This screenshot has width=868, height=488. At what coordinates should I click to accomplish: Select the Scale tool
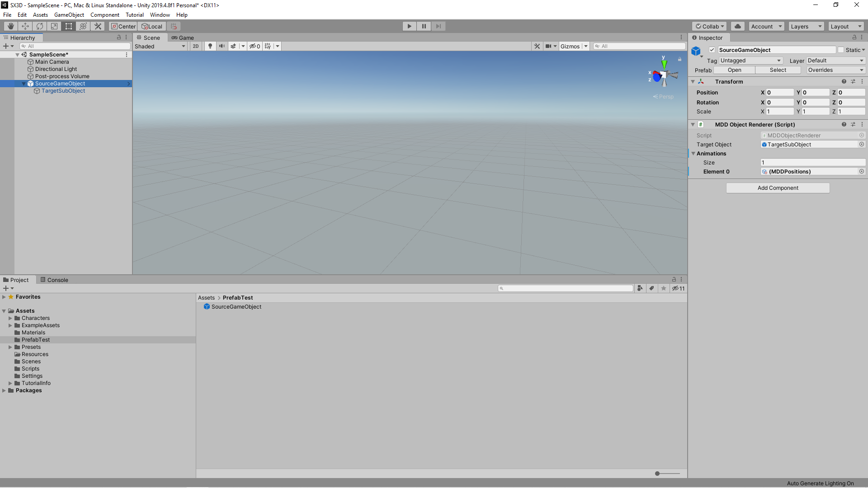click(x=54, y=26)
